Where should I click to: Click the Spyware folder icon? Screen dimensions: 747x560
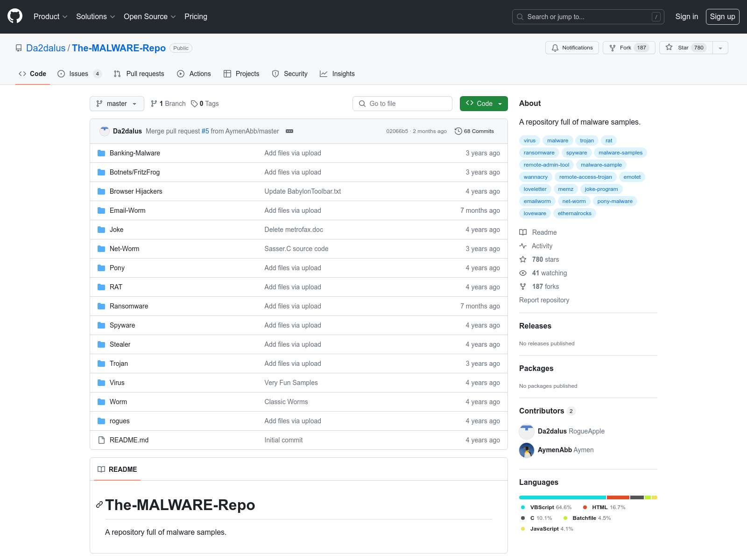click(101, 325)
